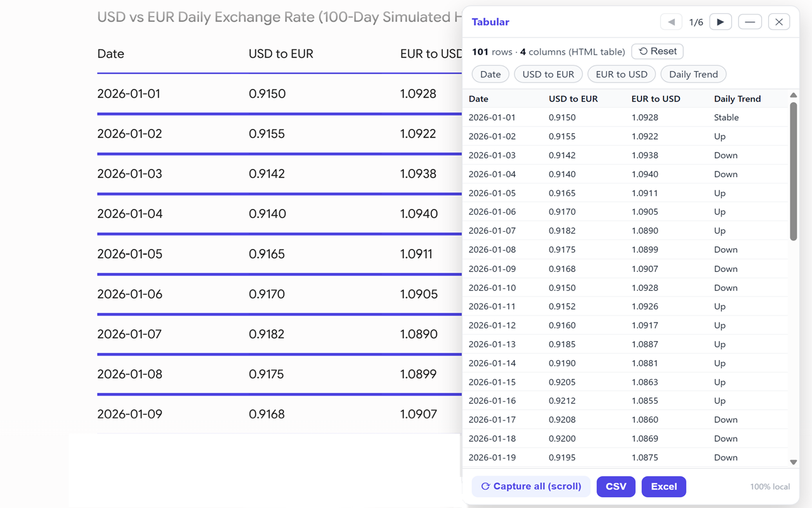Select 2026-01-08 cell in Tabular preview
Image resolution: width=812 pixels, height=508 pixels.
492,250
